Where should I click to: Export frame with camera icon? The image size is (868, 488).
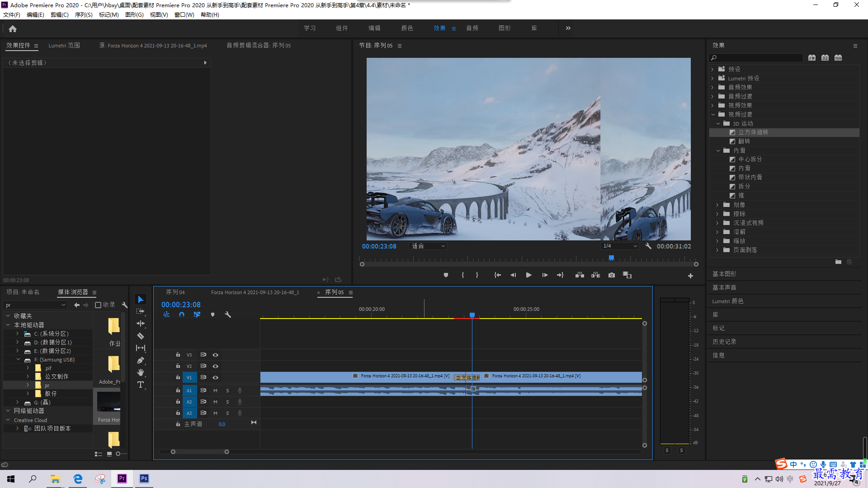coord(612,275)
